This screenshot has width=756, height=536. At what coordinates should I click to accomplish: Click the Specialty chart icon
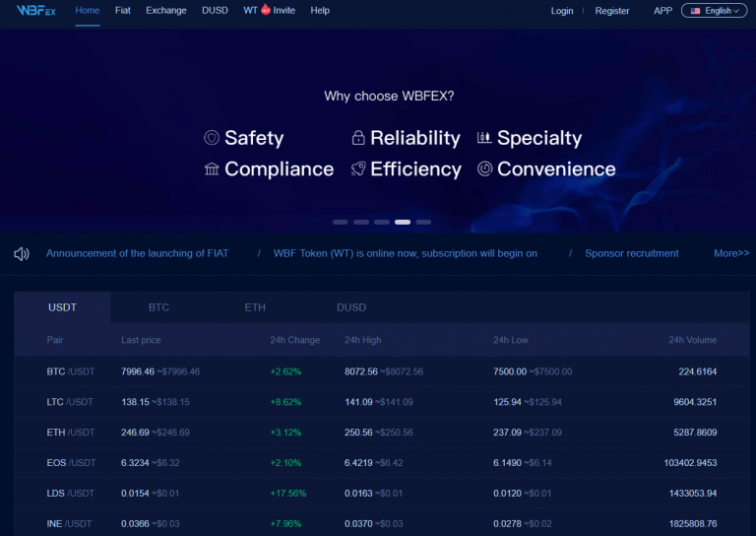coord(484,138)
